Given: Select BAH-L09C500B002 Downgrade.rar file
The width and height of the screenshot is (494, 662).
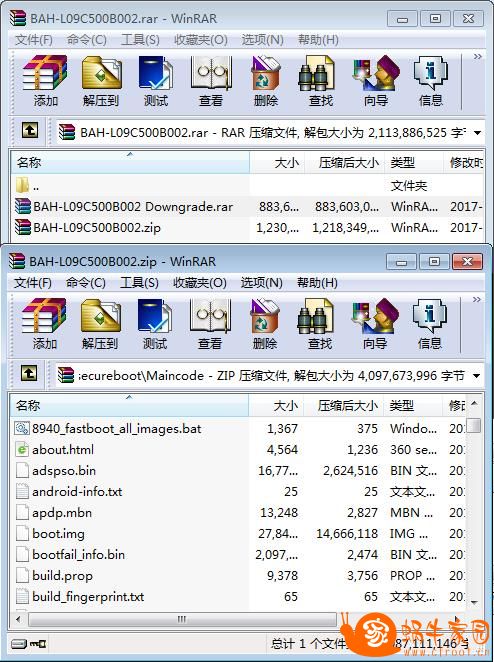Looking at the screenshot, I should click(248, 206).
